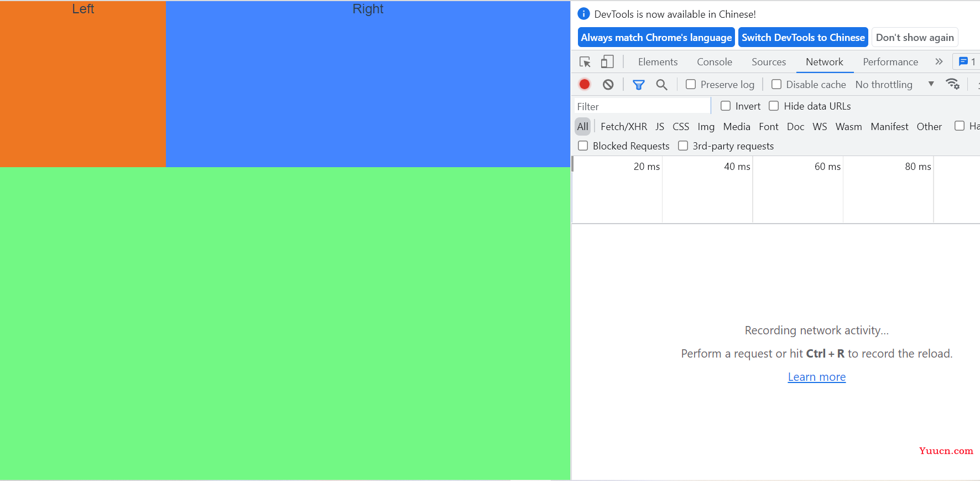Screen dimensions: 980x481
Task: Click the orange Left panel in the page
Action: coord(83,84)
